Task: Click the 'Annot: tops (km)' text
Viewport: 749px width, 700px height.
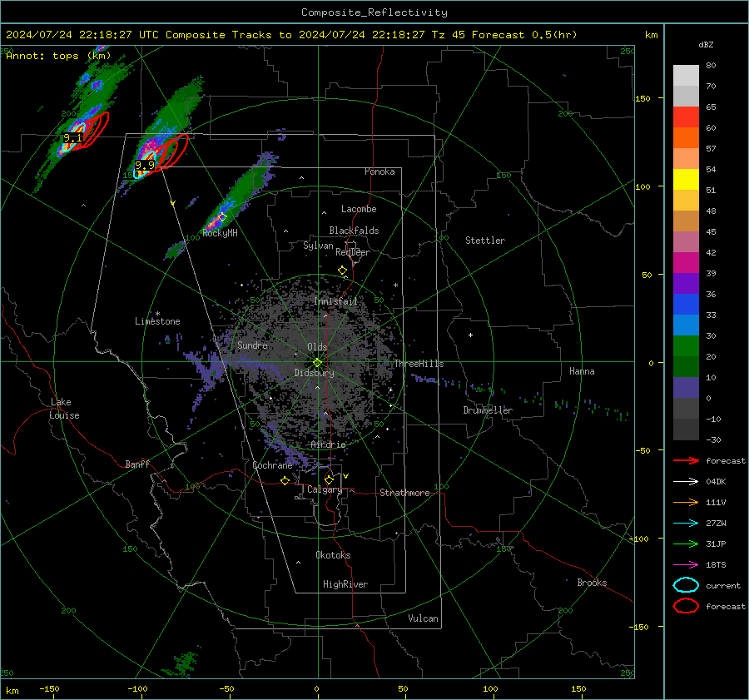Action: [x=58, y=56]
